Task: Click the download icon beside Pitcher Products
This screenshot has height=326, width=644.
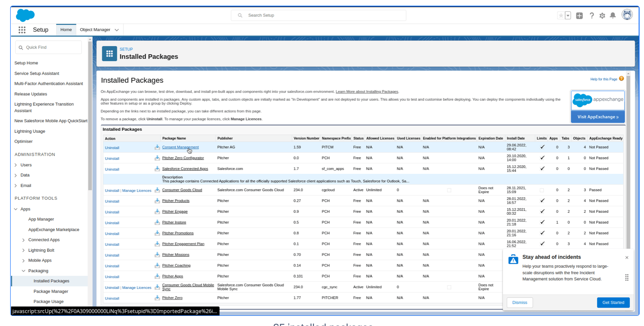Action: (x=157, y=200)
